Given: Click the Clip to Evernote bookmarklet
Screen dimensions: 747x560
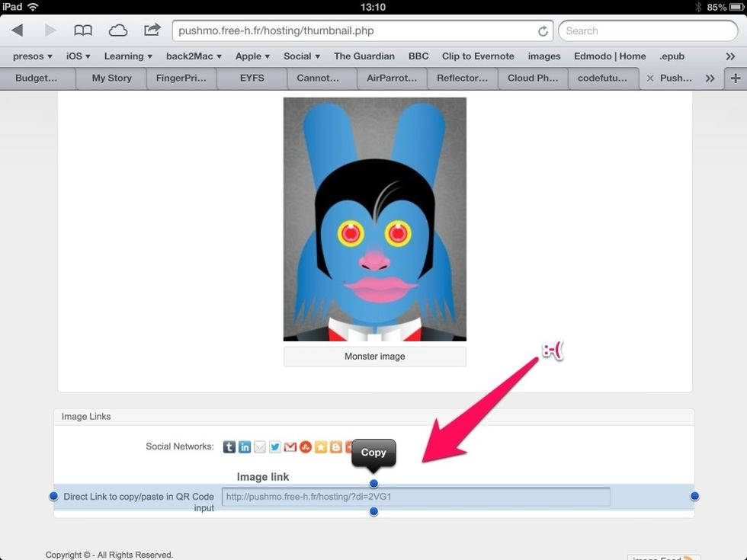Looking at the screenshot, I should pos(478,56).
